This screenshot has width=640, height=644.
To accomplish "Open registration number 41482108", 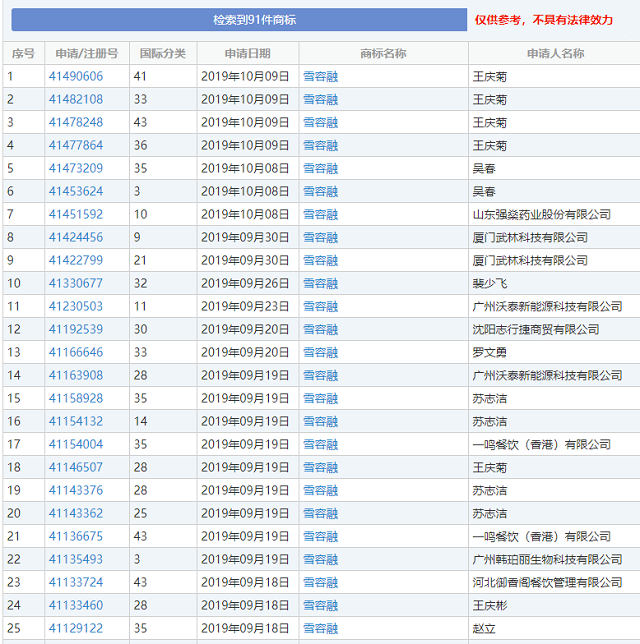I will tap(76, 99).
